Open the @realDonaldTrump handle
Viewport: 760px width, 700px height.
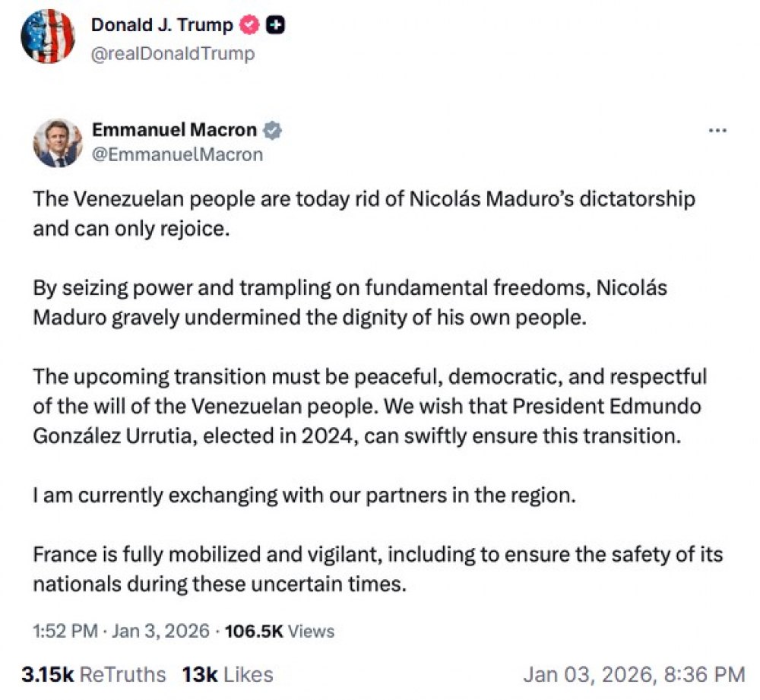click(x=173, y=53)
